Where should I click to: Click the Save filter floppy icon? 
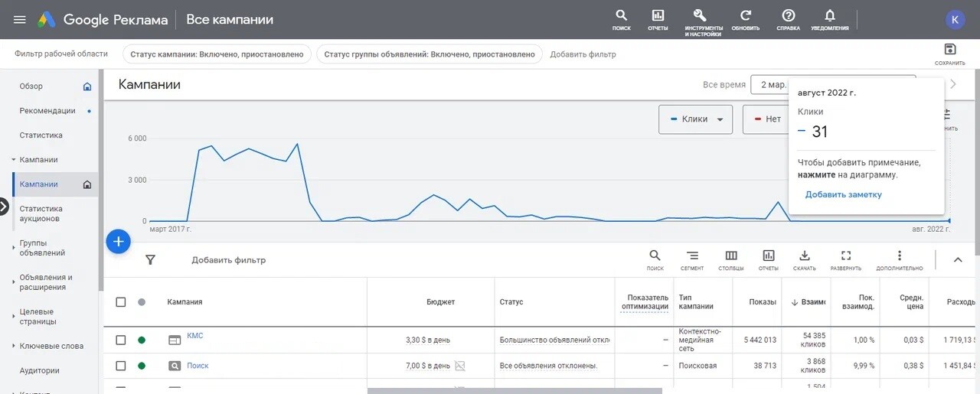point(950,50)
